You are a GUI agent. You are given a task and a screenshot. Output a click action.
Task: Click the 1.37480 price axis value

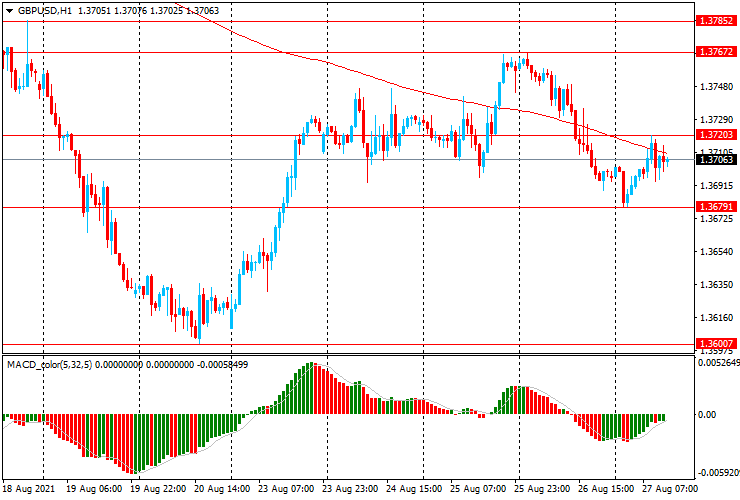pyautogui.click(x=717, y=87)
